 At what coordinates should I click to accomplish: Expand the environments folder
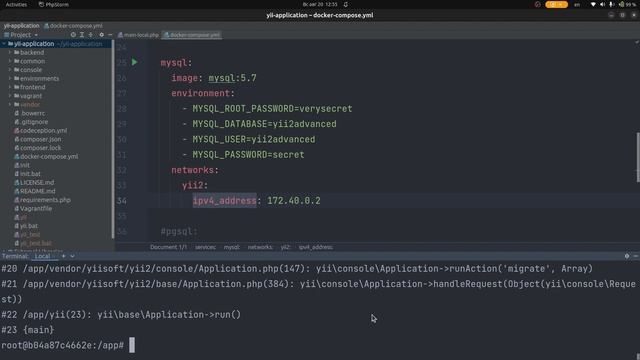click(x=10, y=78)
